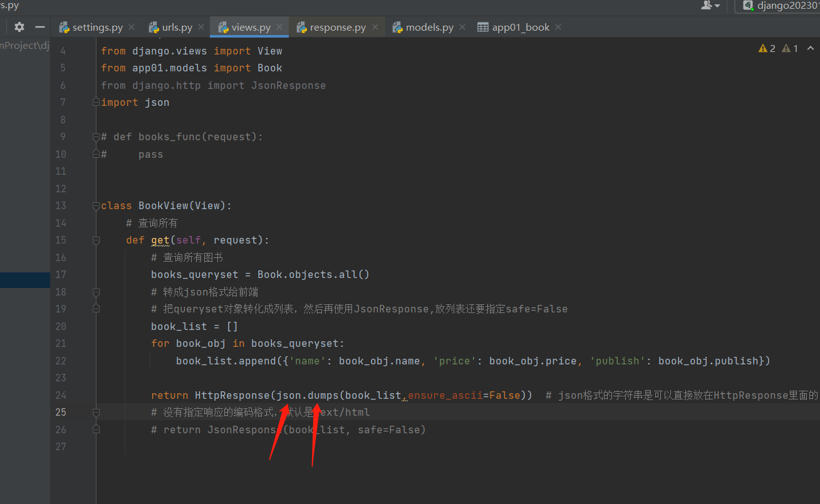This screenshot has height=504, width=820.
Task: Click the weak warnings indicator showing 1
Action: coord(790,48)
